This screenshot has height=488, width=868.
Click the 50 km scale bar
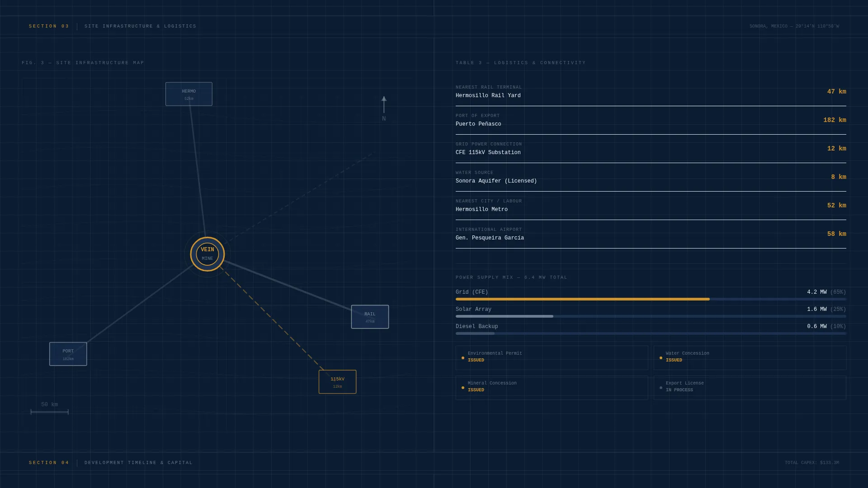tap(50, 408)
